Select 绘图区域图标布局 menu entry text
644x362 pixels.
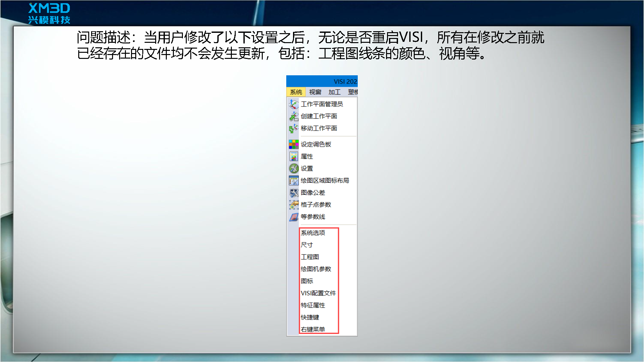click(325, 181)
